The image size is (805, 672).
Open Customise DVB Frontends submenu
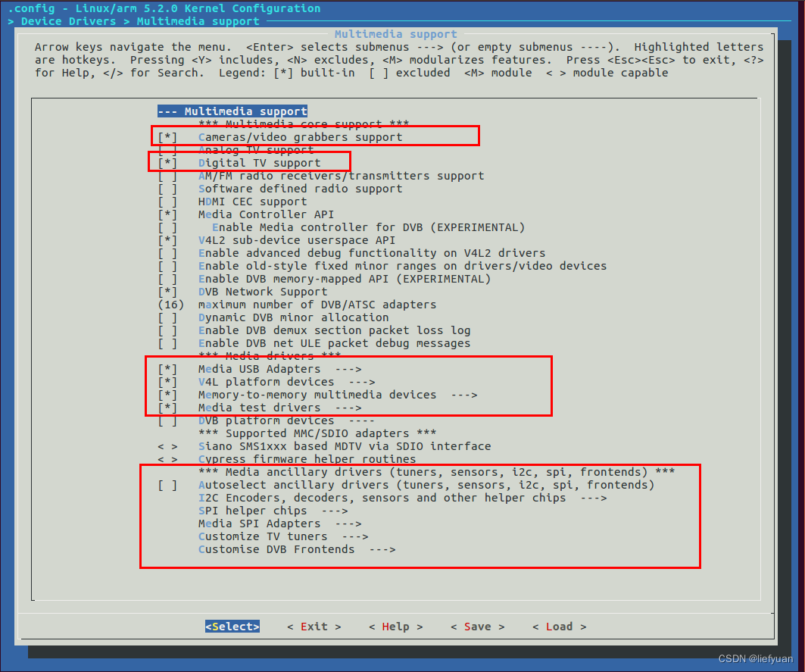click(276, 549)
